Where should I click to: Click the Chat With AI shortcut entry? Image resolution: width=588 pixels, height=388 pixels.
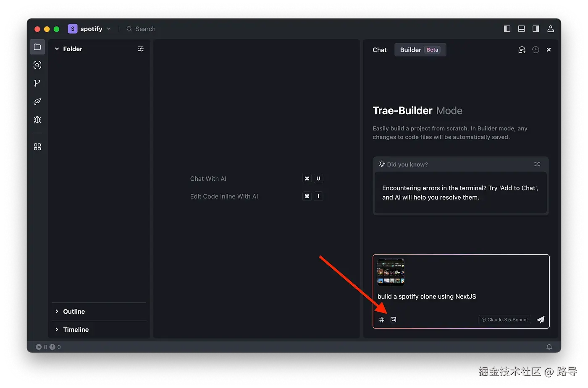pyautogui.click(x=256, y=179)
